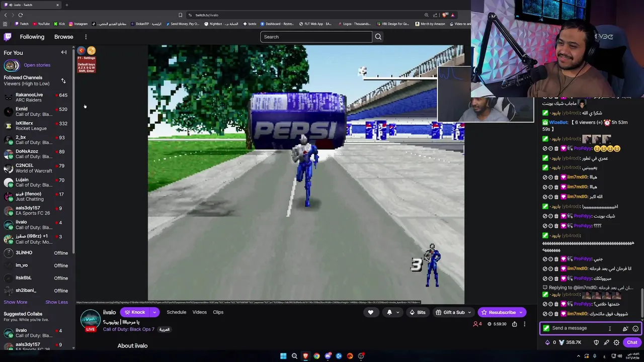Click the notification bell icon
This screenshot has width=644, height=362.
pos(389,312)
